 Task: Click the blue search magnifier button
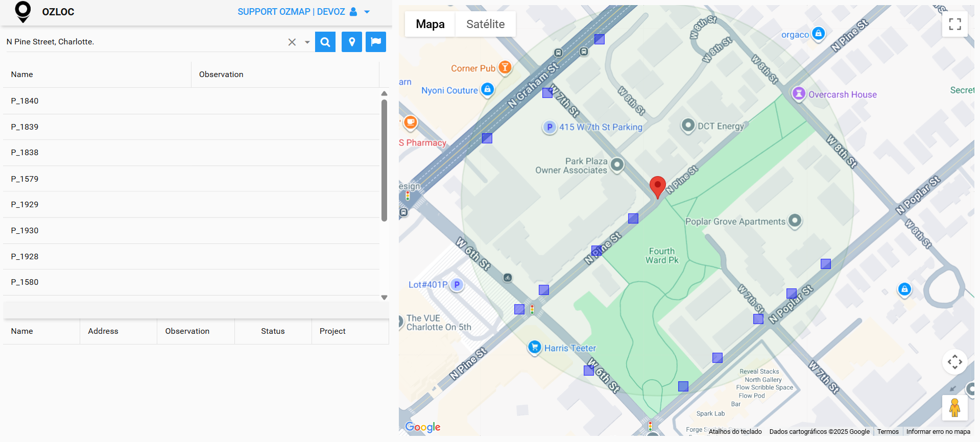click(325, 42)
